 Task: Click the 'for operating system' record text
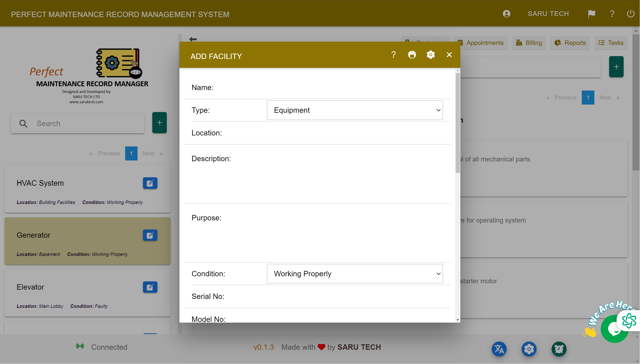(496, 221)
